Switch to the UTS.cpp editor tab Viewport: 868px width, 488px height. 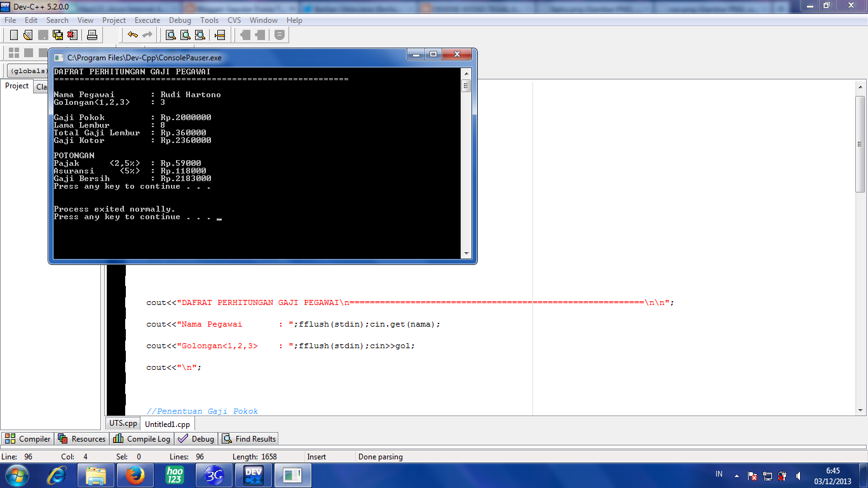(123, 423)
